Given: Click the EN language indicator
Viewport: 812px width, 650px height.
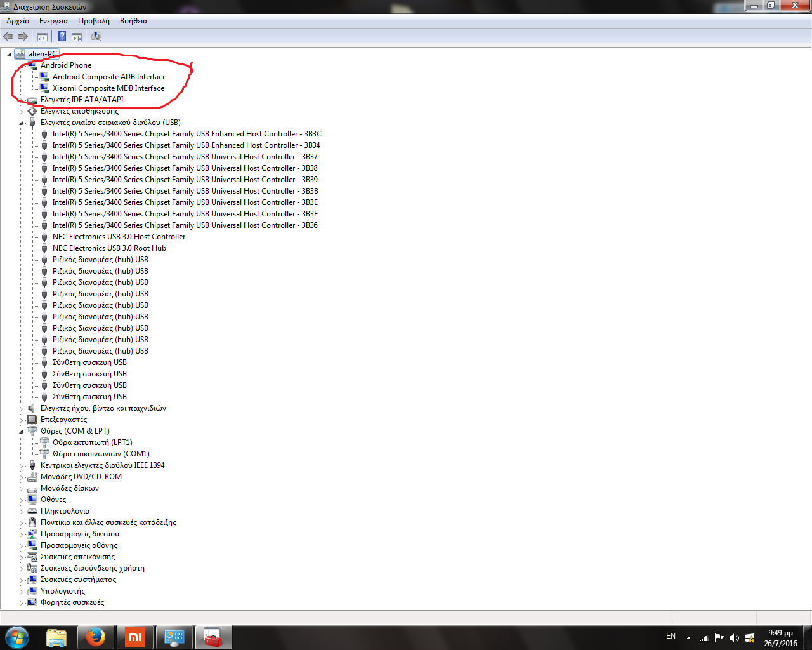Looking at the screenshot, I should point(671,636).
